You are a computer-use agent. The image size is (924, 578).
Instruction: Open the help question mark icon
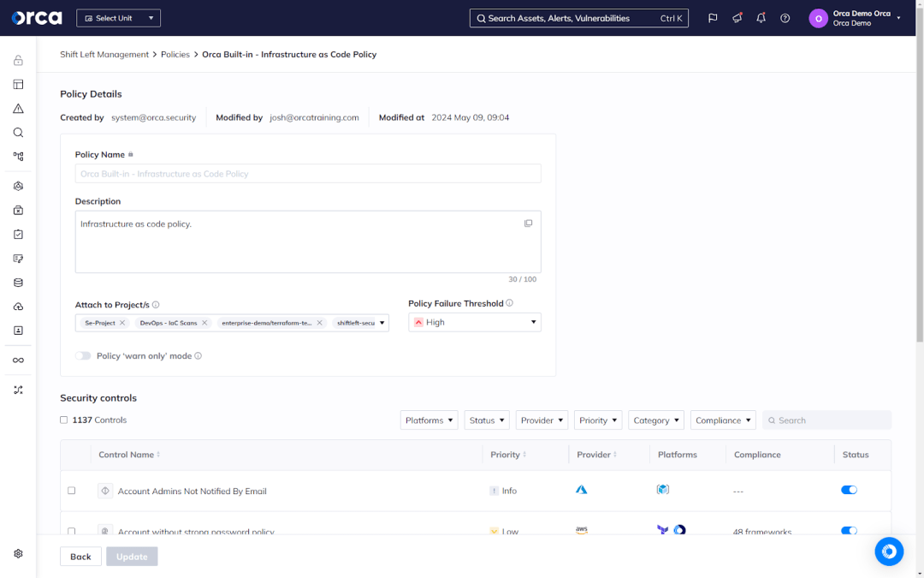785,18
